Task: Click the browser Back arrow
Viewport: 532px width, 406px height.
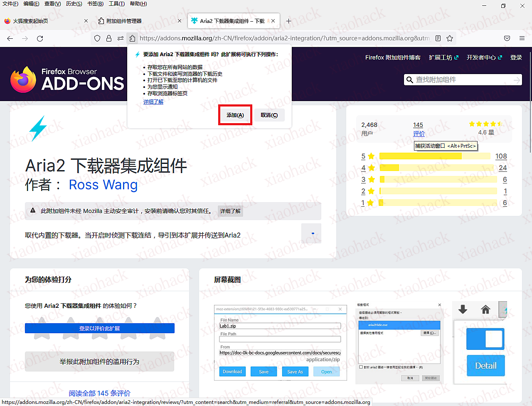Action: tap(10, 38)
